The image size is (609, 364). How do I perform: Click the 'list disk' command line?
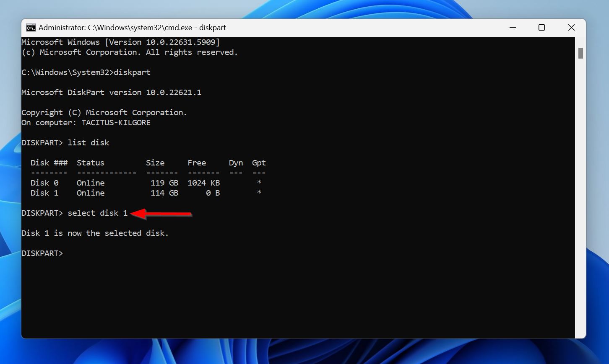tap(88, 142)
